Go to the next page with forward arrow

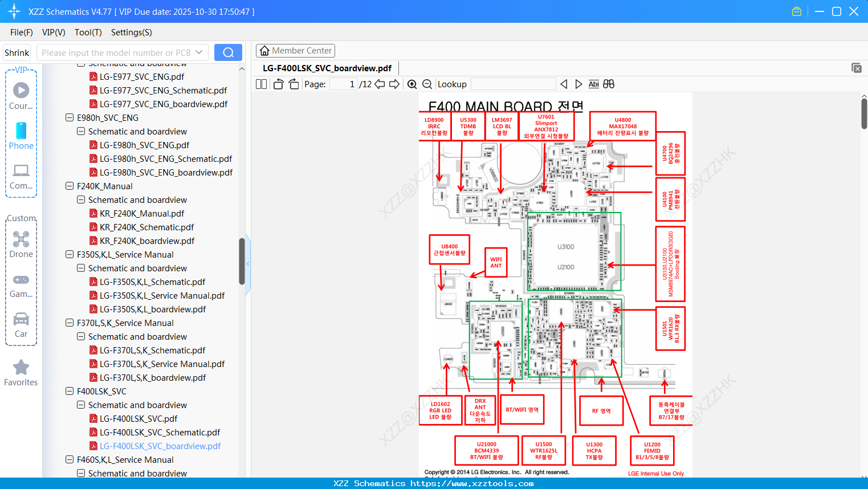coord(393,84)
